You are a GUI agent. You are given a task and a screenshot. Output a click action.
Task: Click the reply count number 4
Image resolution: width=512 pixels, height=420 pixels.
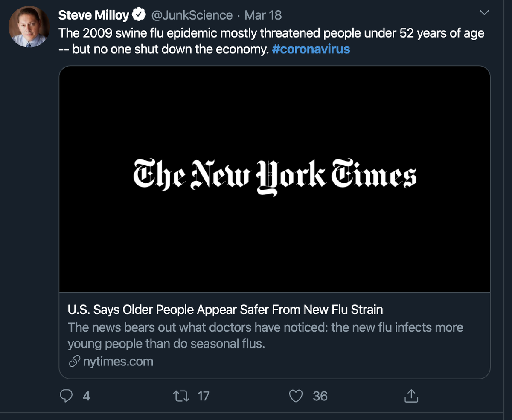87,396
